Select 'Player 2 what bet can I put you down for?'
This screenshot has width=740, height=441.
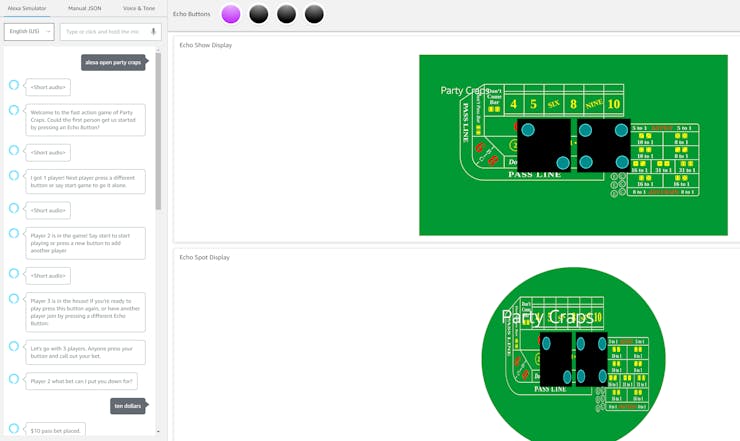82,381
